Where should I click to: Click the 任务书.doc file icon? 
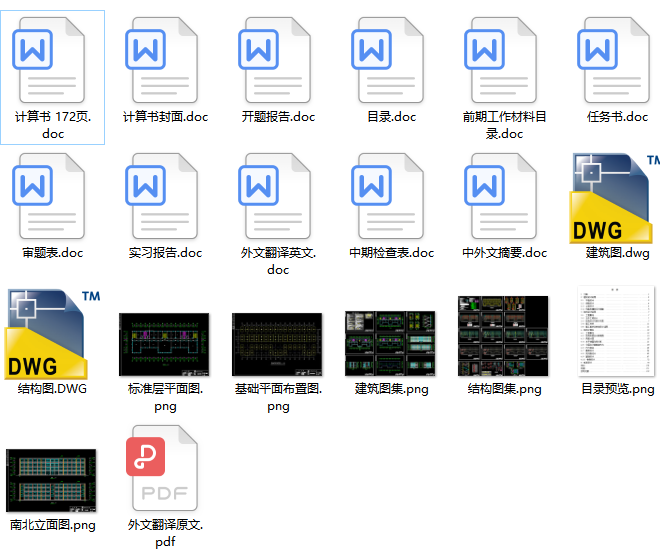coord(617,62)
